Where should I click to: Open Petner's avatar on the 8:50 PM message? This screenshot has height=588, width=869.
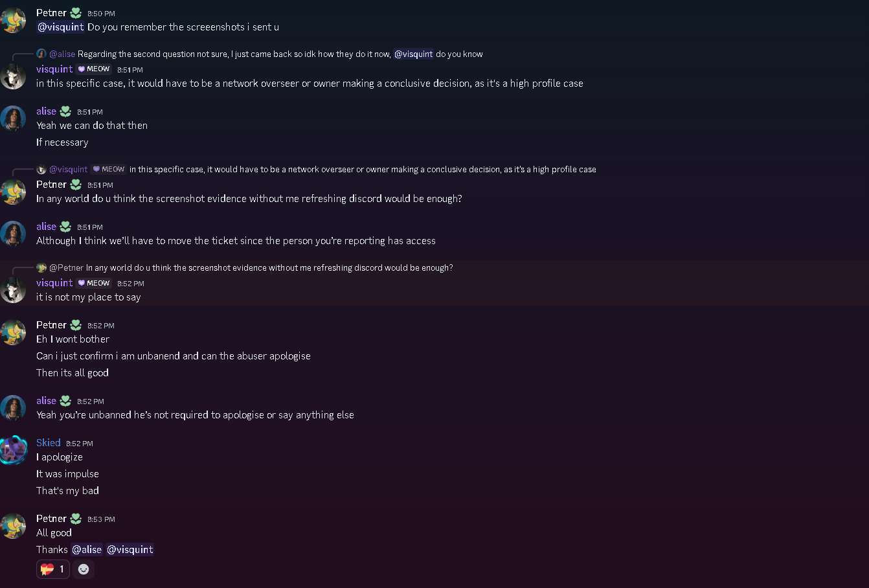tap(13, 20)
